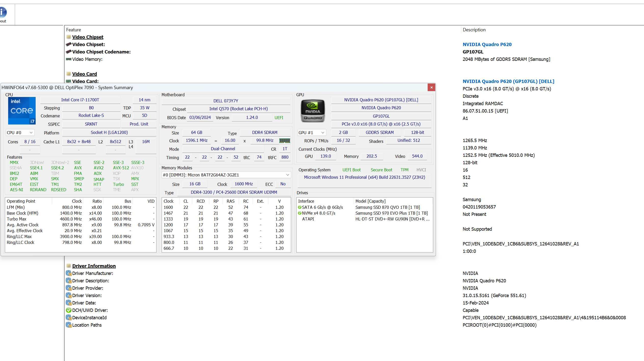Image resolution: width=644 pixels, height=361 pixels.
Task: Click the Video Card folder icon
Action: point(68,74)
